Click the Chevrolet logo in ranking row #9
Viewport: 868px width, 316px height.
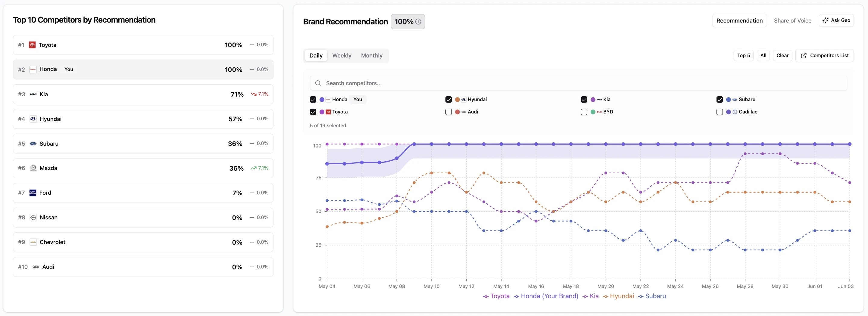pyautogui.click(x=33, y=242)
